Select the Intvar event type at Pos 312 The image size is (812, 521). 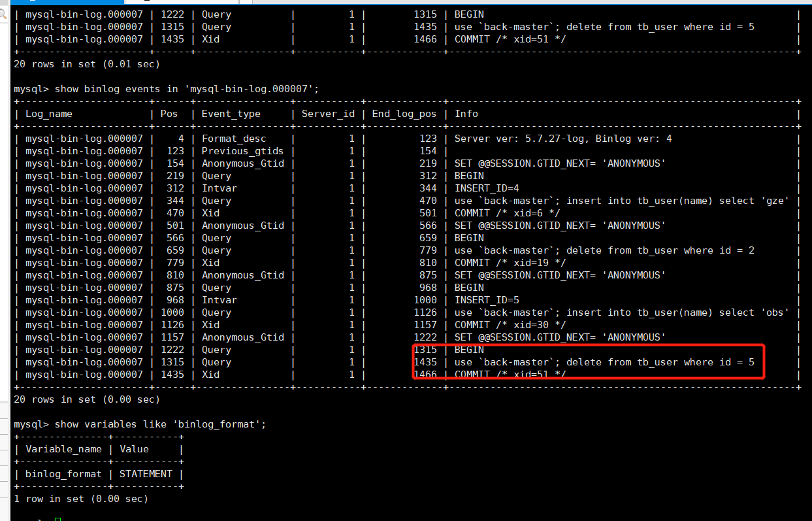point(219,188)
